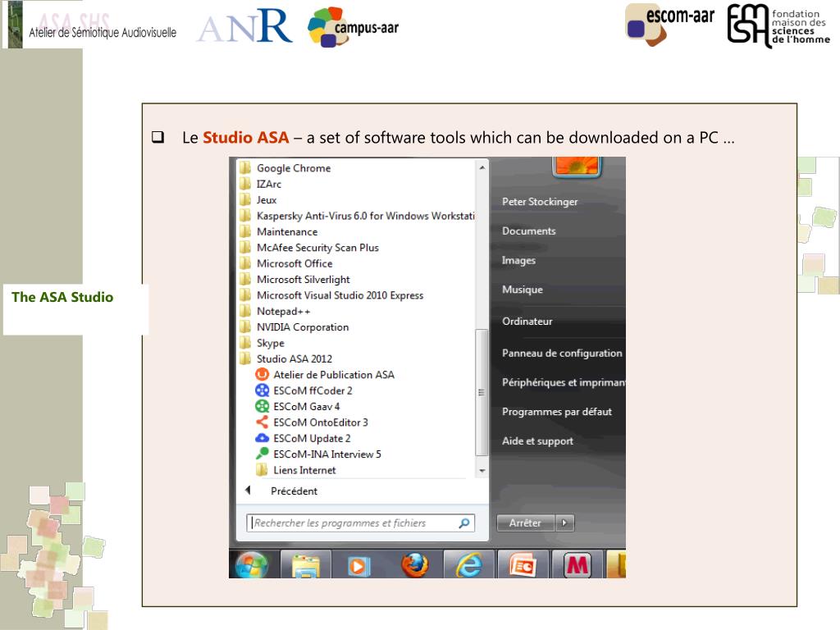The height and width of the screenshot is (630, 840).
Task: Launch ESCoM Gaav 4 icon
Action: (262, 406)
